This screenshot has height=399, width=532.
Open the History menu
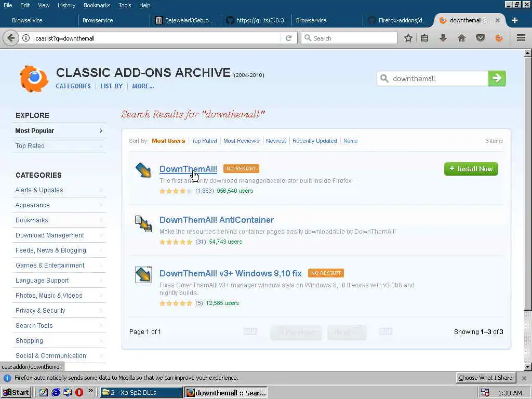tap(66, 5)
